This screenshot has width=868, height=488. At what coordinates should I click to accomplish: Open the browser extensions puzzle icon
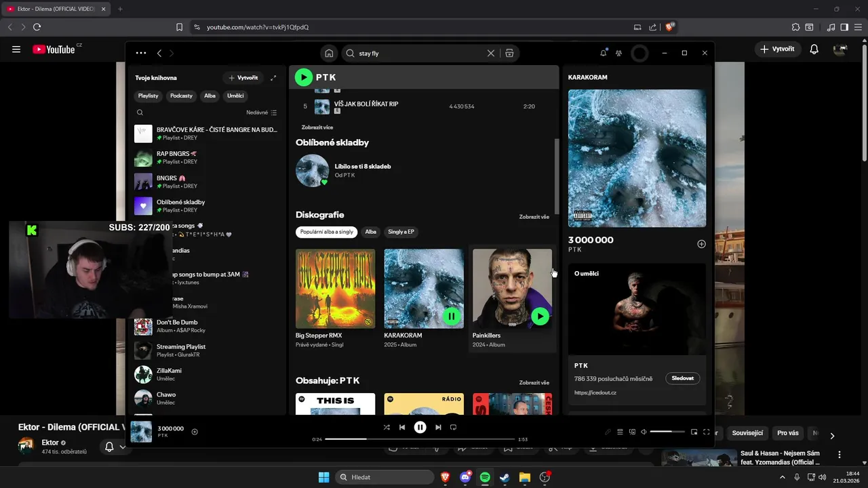(796, 27)
